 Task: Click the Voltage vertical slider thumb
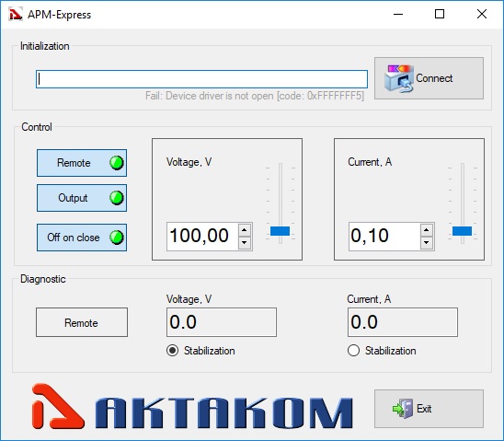coord(280,231)
